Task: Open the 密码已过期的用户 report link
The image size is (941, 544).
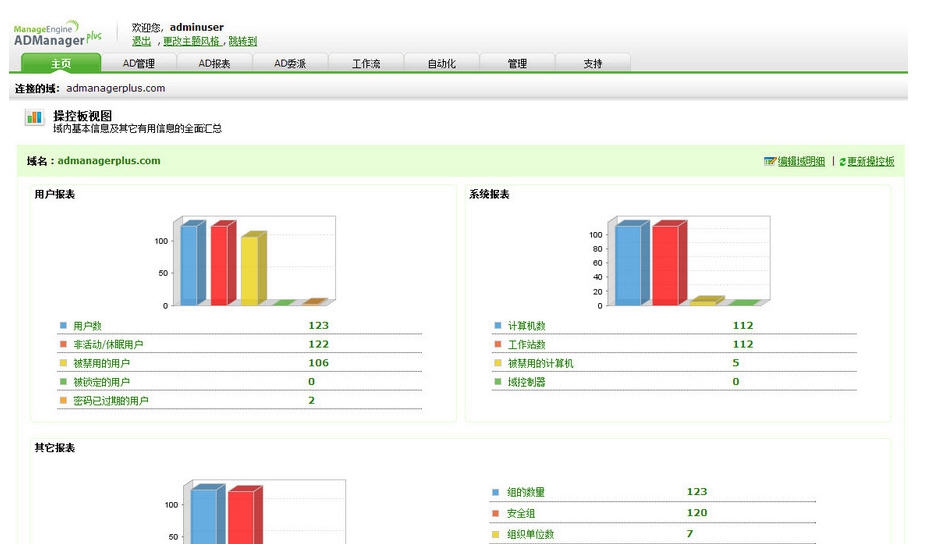Action: coord(110,400)
